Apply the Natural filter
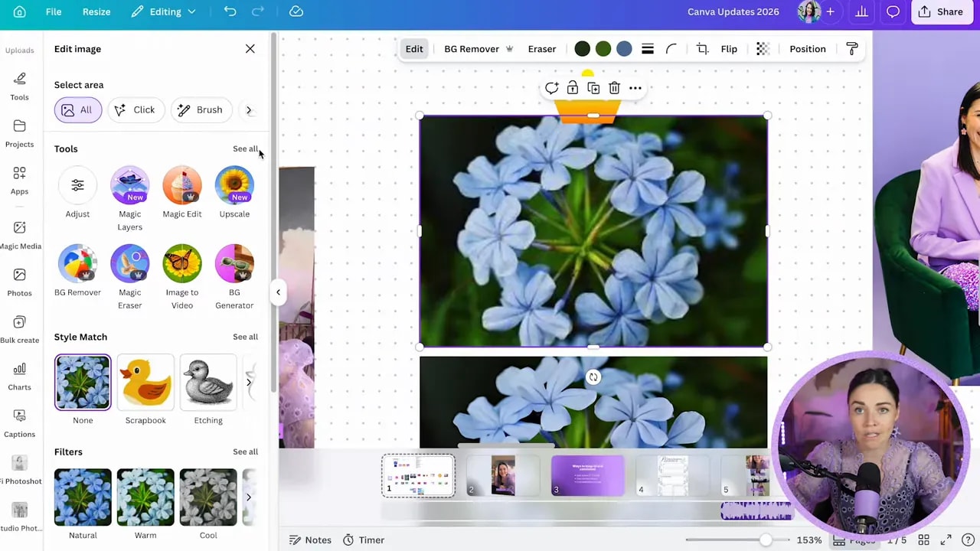This screenshot has height=551, width=980. click(x=83, y=497)
